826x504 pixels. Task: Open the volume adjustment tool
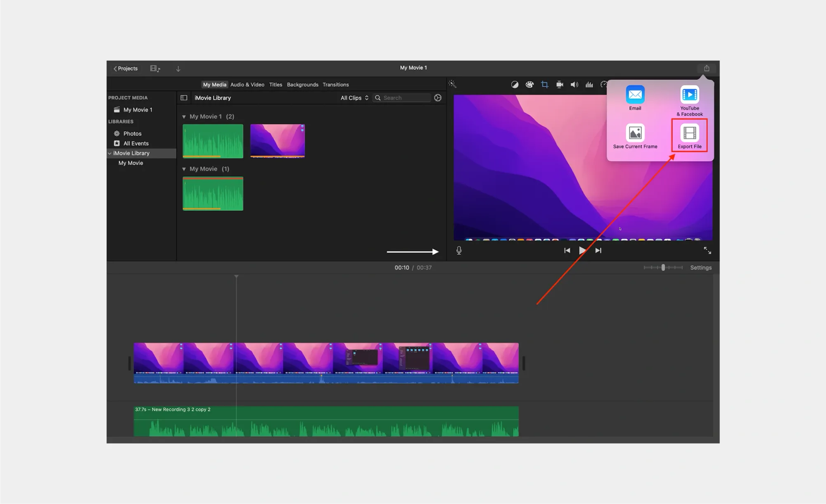574,85
